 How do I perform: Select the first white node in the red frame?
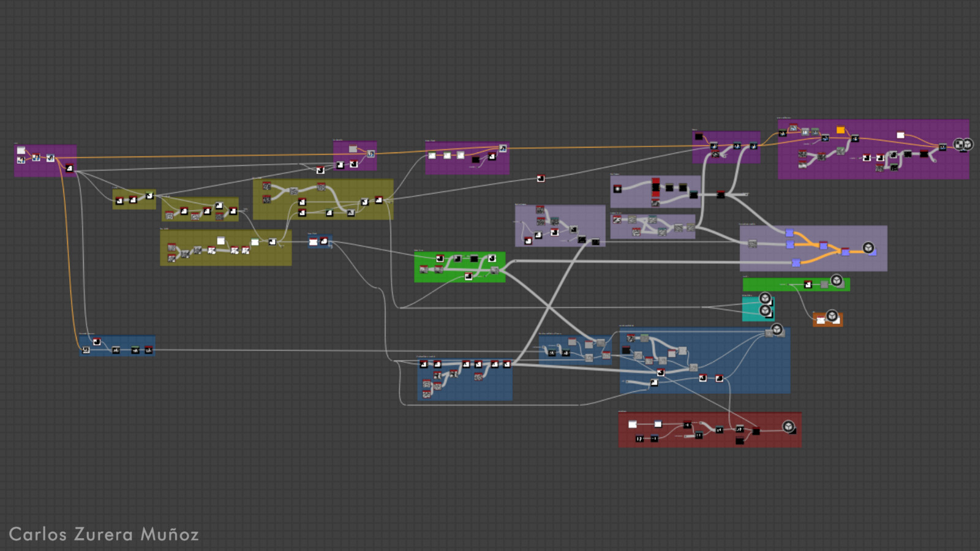[633, 424]
